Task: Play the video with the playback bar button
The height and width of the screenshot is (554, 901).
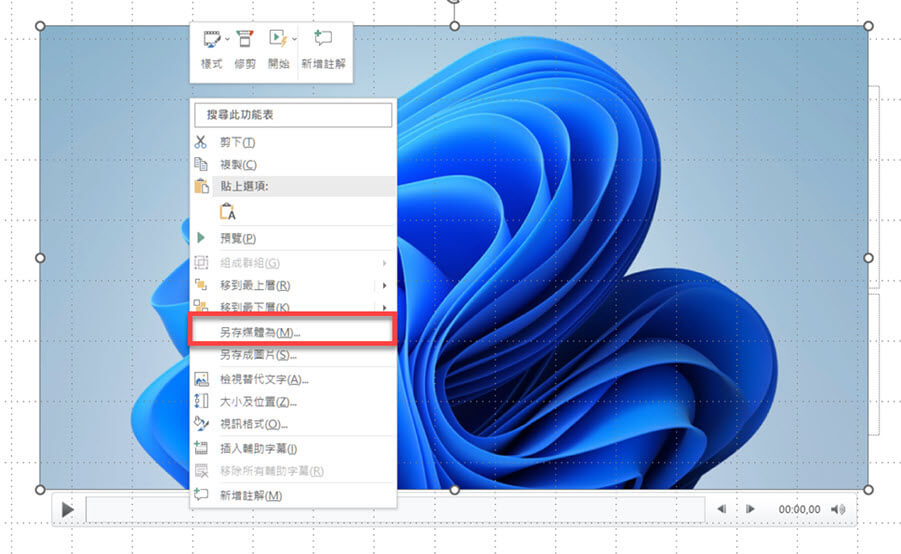Action: click(x=68, y=509)
